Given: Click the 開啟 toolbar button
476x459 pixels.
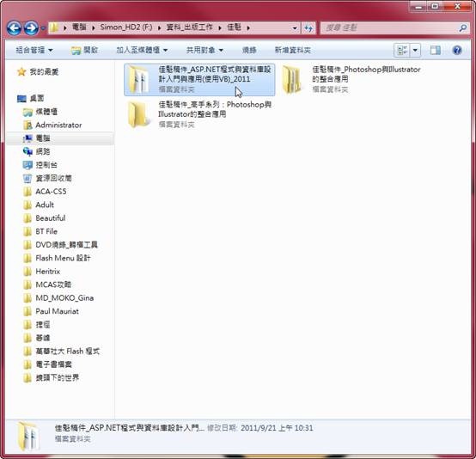Looking at the screenshot, I should pyautogui.click(x=84, y=50).
